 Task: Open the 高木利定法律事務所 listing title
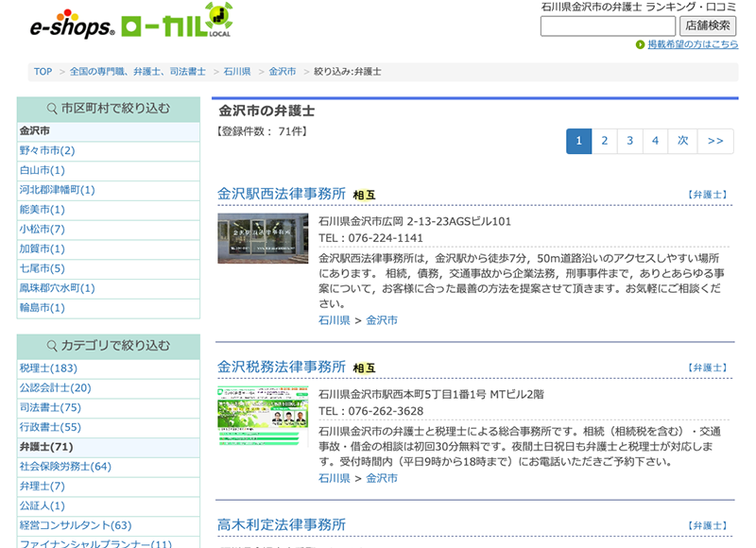coord(282,525)
